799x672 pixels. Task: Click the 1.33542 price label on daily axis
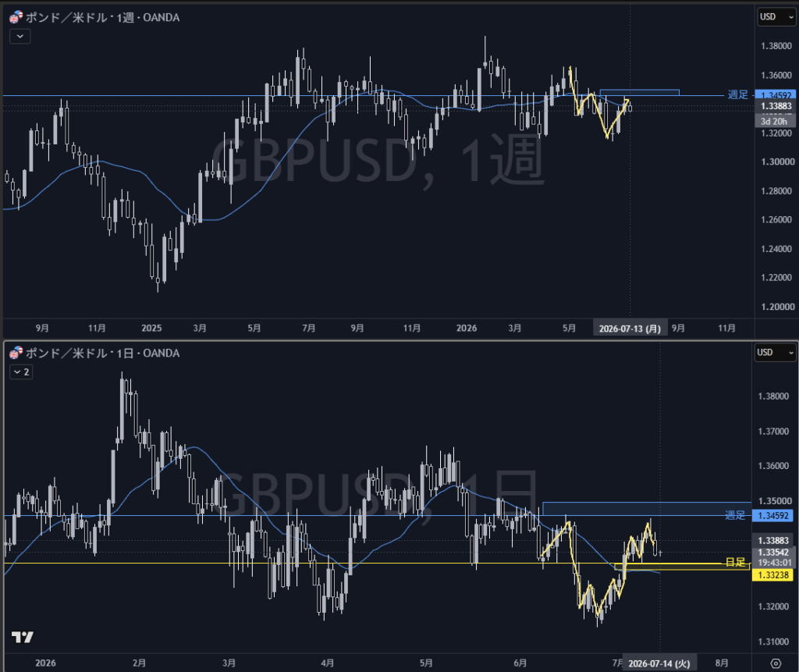coord(773,552)
